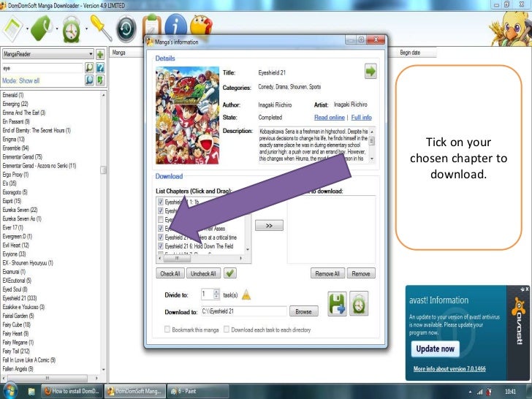The height and width of the screenshot is (399, 532).
Task: Click the >> move chapters button
Action: [269, 226]
